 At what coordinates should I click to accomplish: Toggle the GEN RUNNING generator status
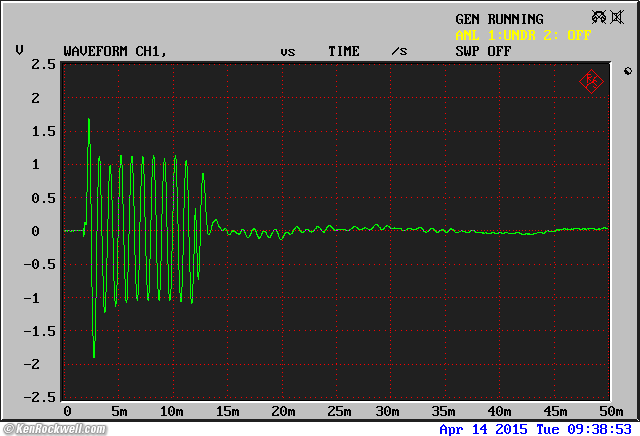(499, 19)
